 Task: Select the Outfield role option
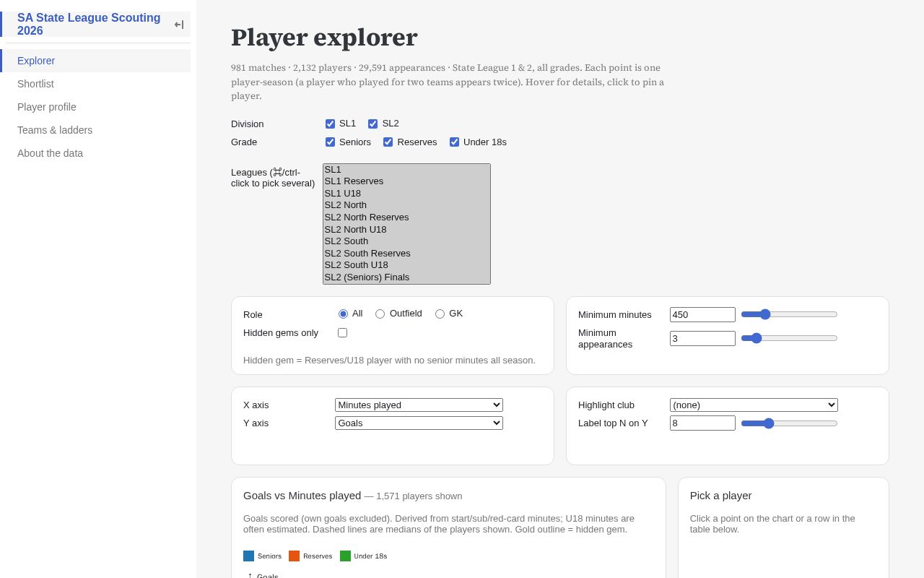coord(380,314)
